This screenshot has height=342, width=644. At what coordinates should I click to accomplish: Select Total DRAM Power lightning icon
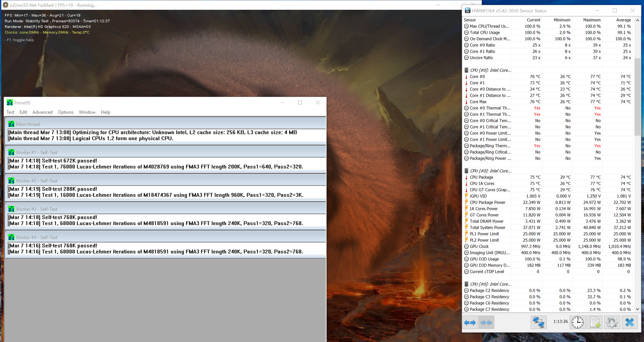tap(466, 221)
